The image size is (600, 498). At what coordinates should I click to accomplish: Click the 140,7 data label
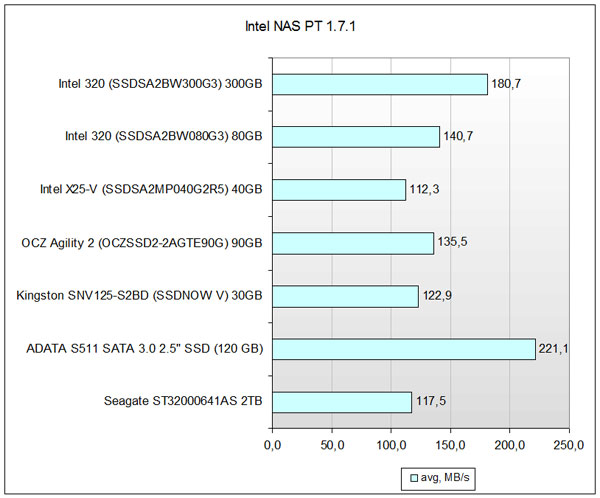458,136
